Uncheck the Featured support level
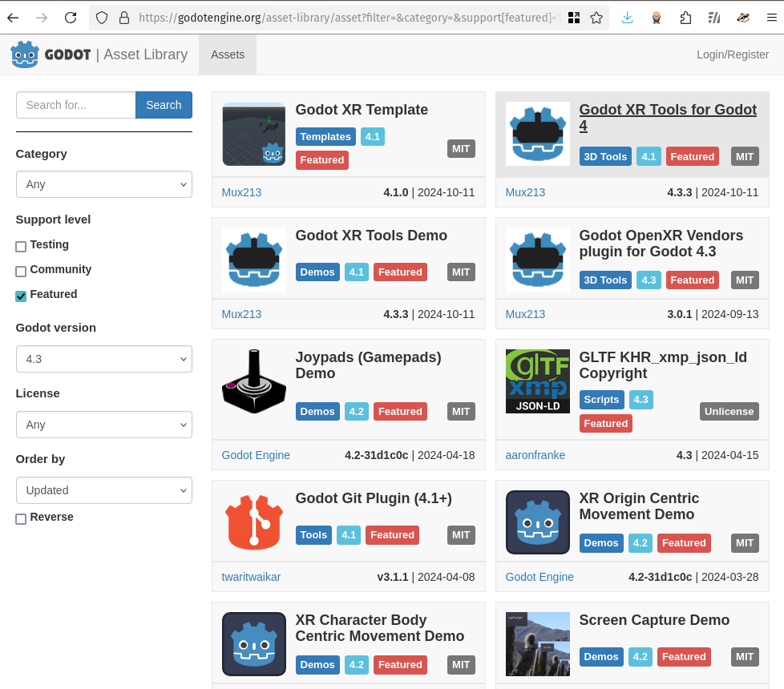The image size is (784, 689). pos(21,296)
